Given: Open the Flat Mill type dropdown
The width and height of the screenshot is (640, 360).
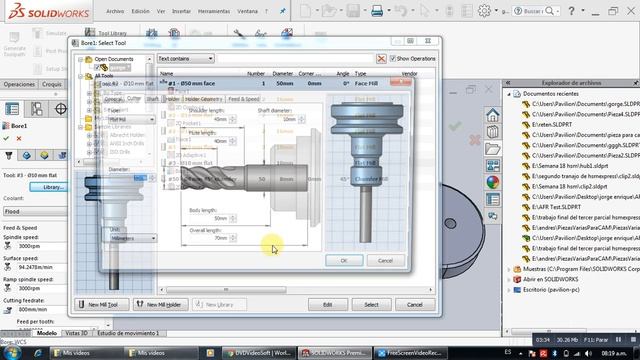Looking at the screenshot, I should click(x=131, y=120).
